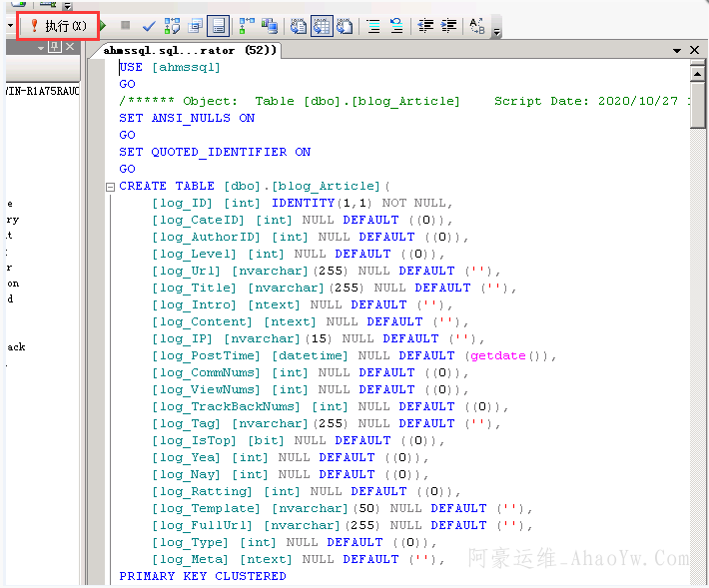Screen dimensions: 709x588
Task: Decrease indent of selected lines
Action: coord(425,25)
